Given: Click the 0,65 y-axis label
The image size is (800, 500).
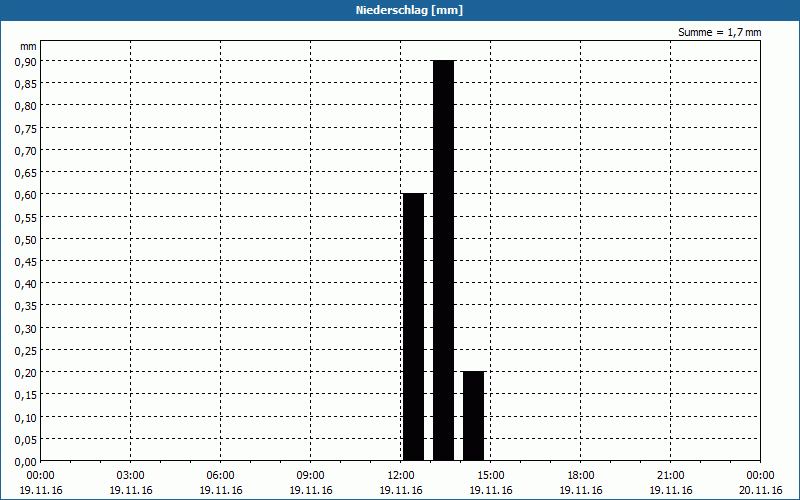Looking at the screenshot, I should click(x=26, y=173).
